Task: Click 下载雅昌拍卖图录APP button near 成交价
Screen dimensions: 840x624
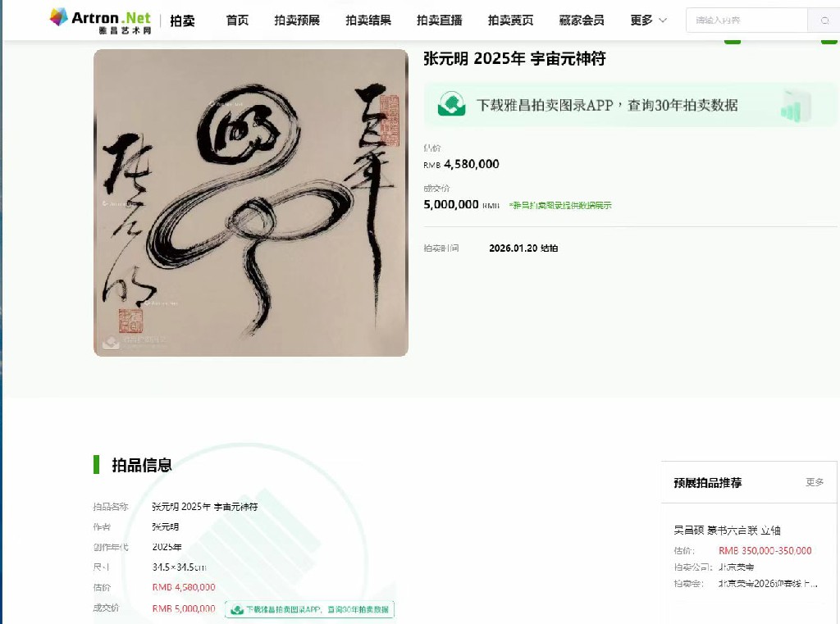Action: coord(309,609)
